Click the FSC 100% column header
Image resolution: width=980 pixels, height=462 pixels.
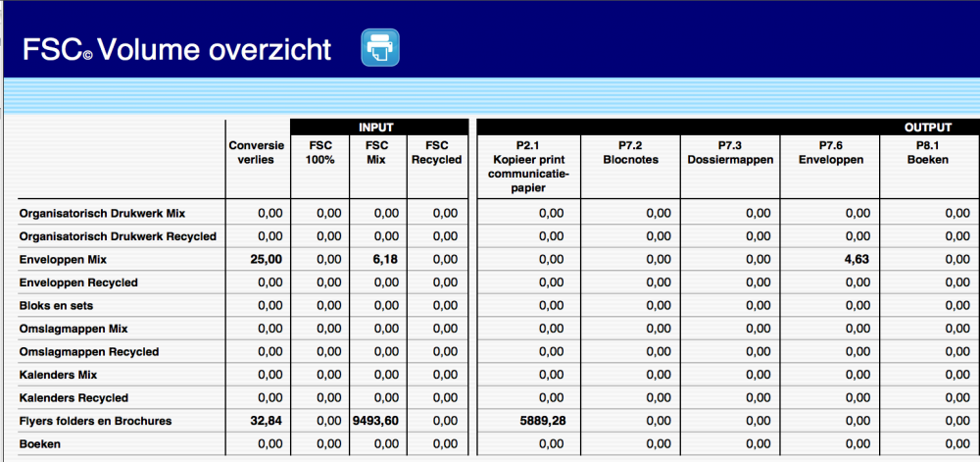tap(319, 152)
